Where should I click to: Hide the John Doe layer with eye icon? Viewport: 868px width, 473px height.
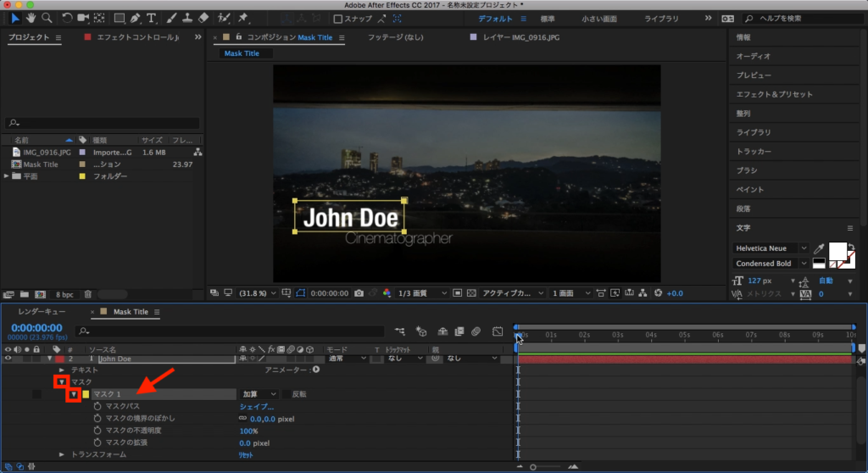pyautogui.click(x=8, y=359)
